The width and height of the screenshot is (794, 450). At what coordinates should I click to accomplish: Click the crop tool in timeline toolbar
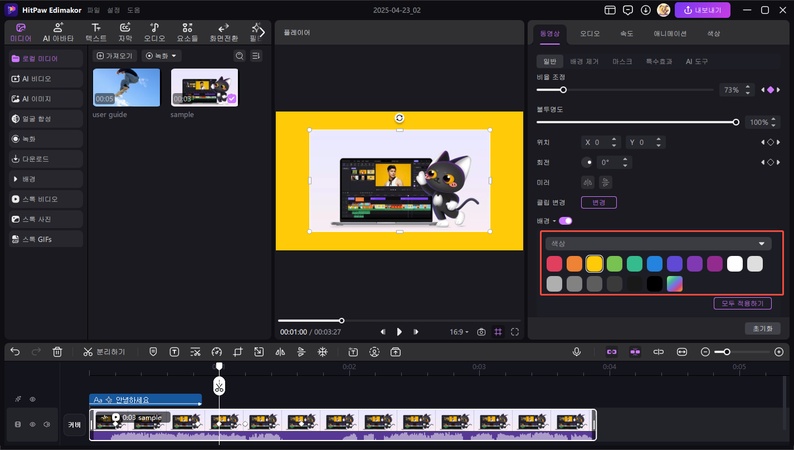point(237,352)
